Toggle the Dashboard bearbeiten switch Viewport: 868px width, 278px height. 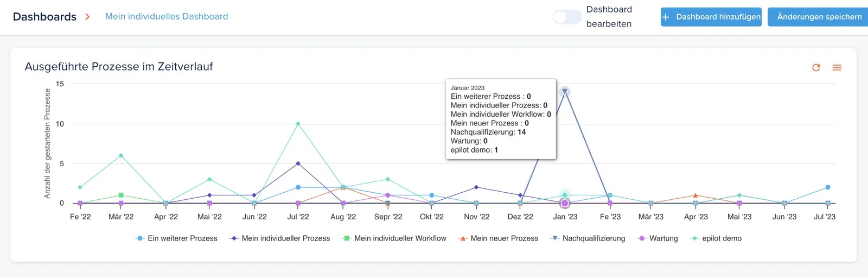(567, 17)
